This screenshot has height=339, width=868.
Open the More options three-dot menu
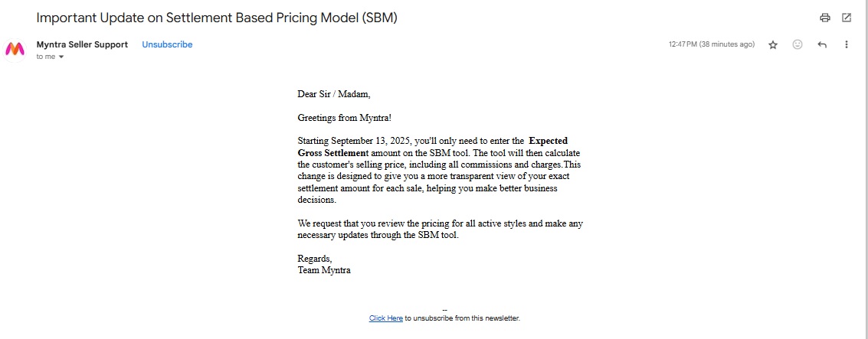[847, 45]
